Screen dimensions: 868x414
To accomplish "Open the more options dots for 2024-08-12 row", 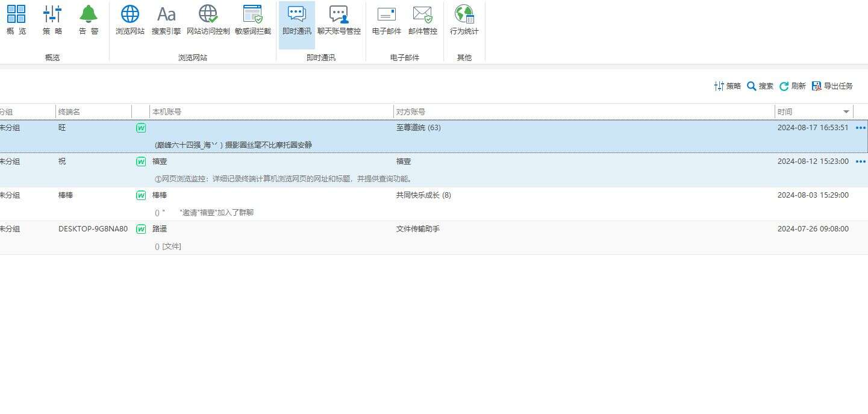I will (861, 162).
